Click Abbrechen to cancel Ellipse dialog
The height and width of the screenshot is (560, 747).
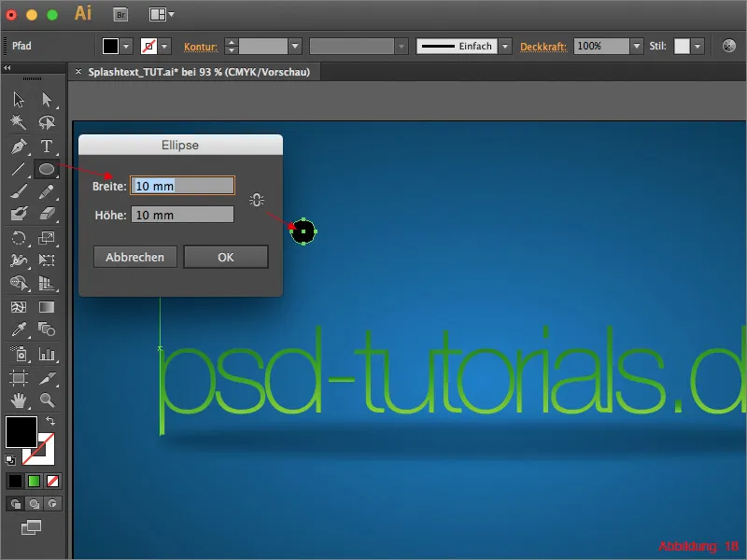tap(134, 258)
